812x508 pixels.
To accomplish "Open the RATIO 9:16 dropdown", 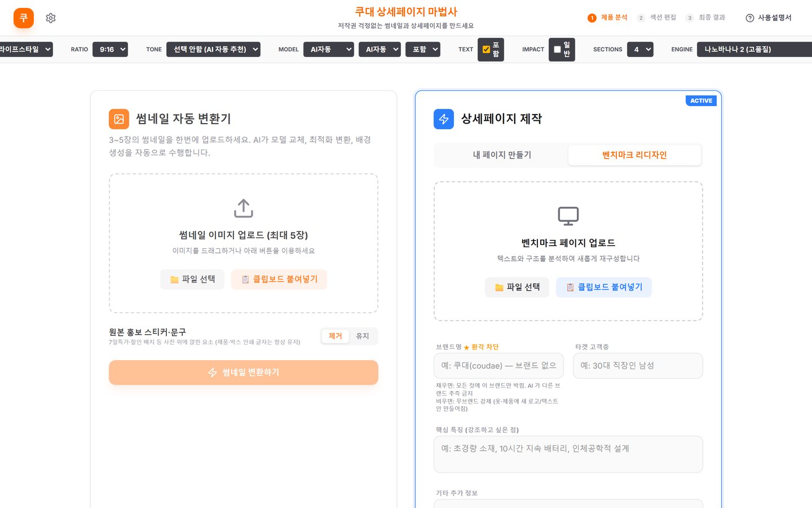I will point(110,50).
